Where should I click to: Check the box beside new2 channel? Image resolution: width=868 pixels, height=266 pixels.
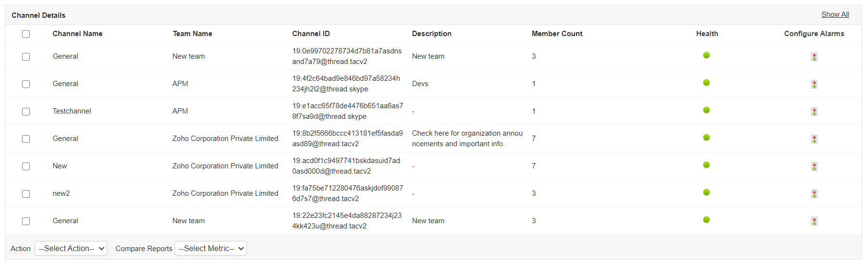click(26, 194)
